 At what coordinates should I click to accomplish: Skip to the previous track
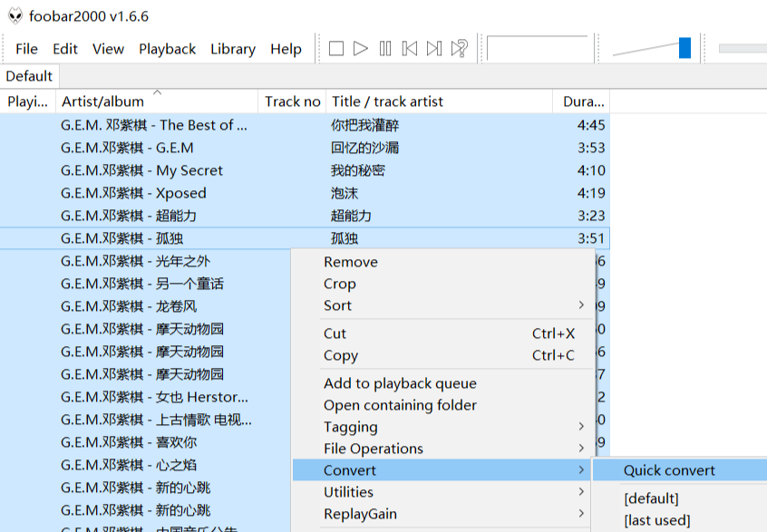tap(410, 50)
